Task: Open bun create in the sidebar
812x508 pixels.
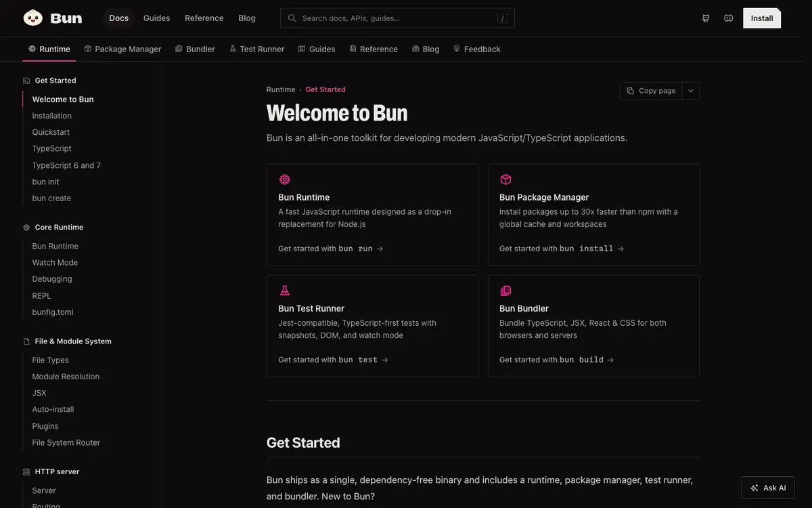Action: (51, 198)
